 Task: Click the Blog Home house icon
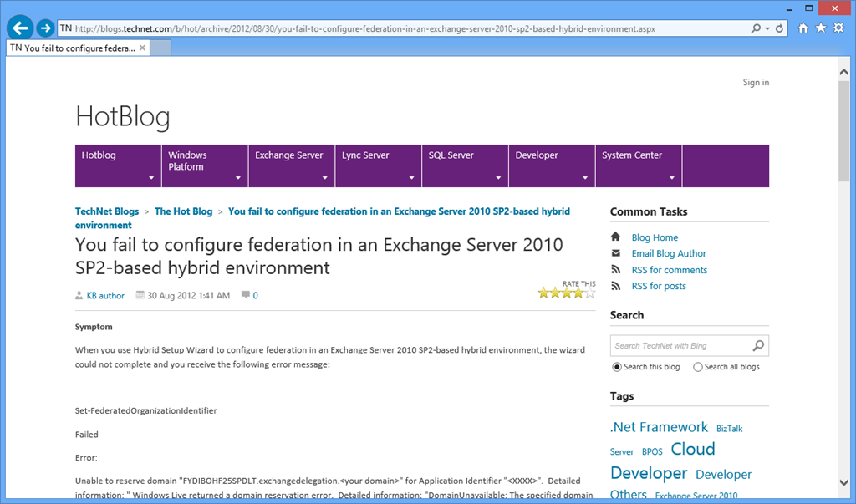(615, 237)
